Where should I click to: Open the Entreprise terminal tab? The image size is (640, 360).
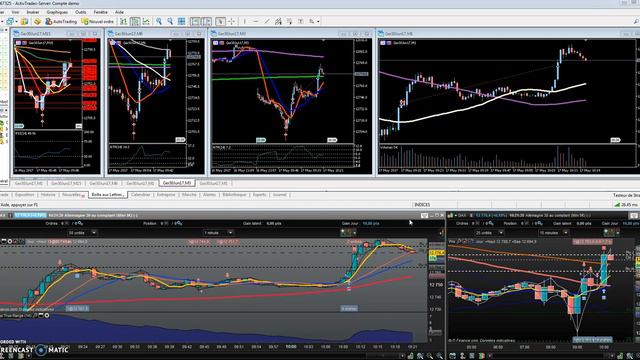coord(166,195)
